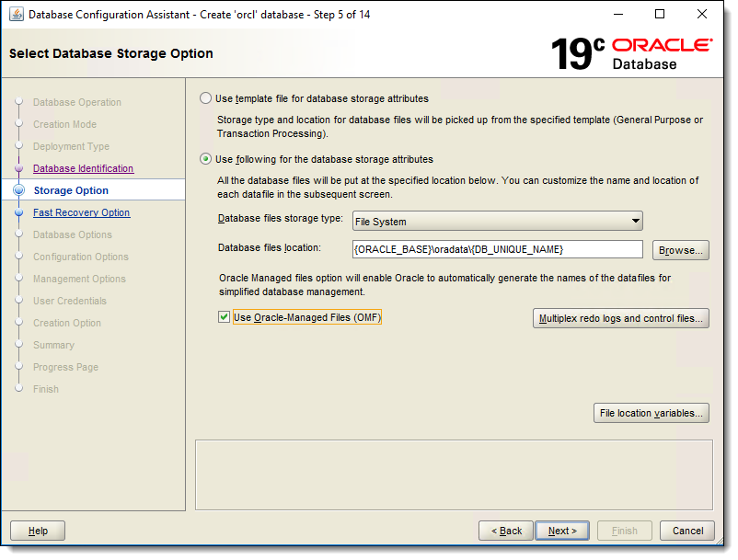Open the Multiplex redo logs and control files dialog
Screen dimensions: 738x560
pos(620,318)
